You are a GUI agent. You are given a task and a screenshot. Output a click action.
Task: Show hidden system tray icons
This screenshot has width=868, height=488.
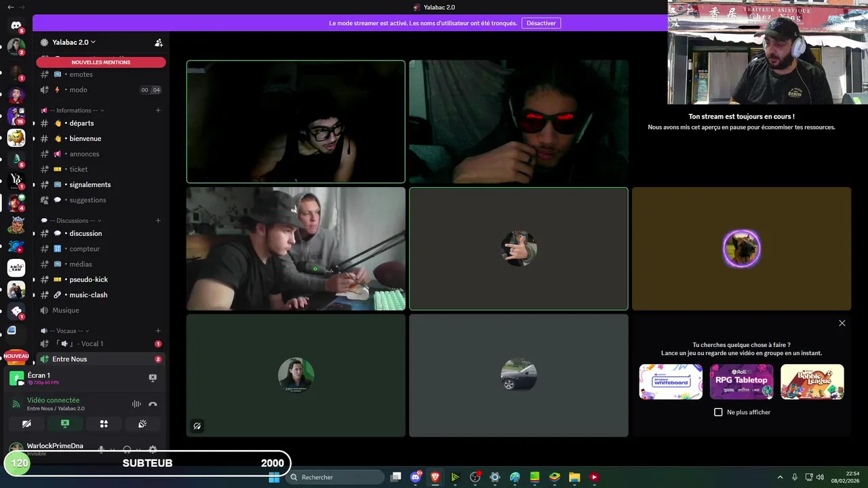tap(780, 477)
